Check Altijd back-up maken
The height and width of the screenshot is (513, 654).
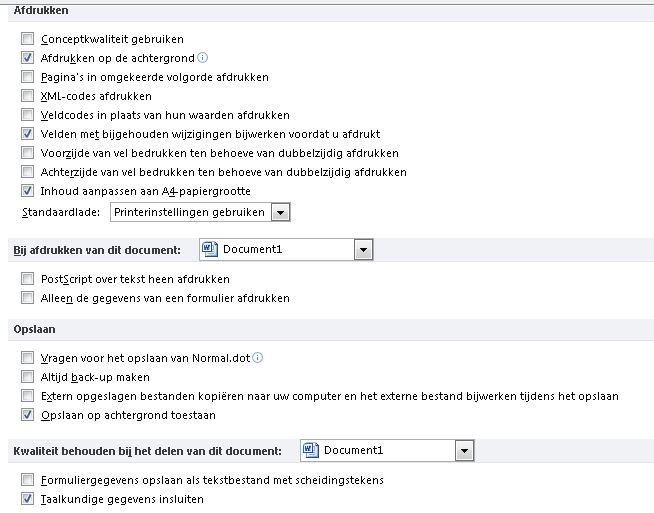(x=28, y=377)
